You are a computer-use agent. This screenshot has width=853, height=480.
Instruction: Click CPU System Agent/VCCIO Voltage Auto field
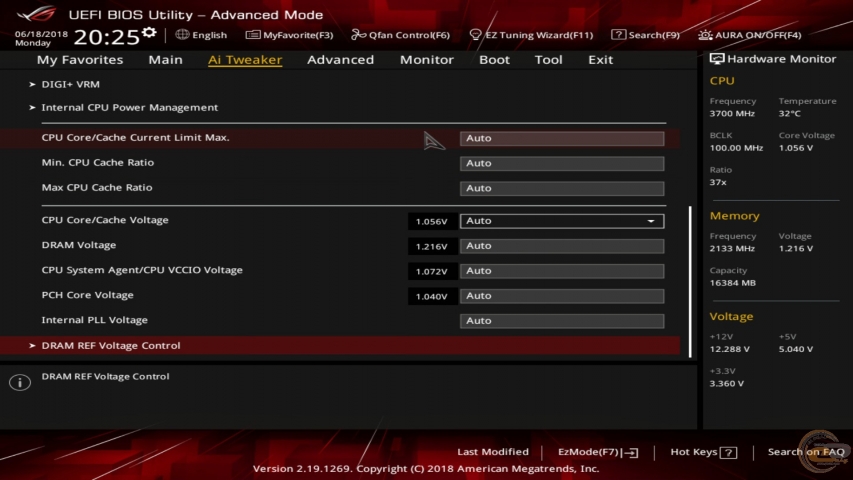pyautogui.click(x=562, y=271)
